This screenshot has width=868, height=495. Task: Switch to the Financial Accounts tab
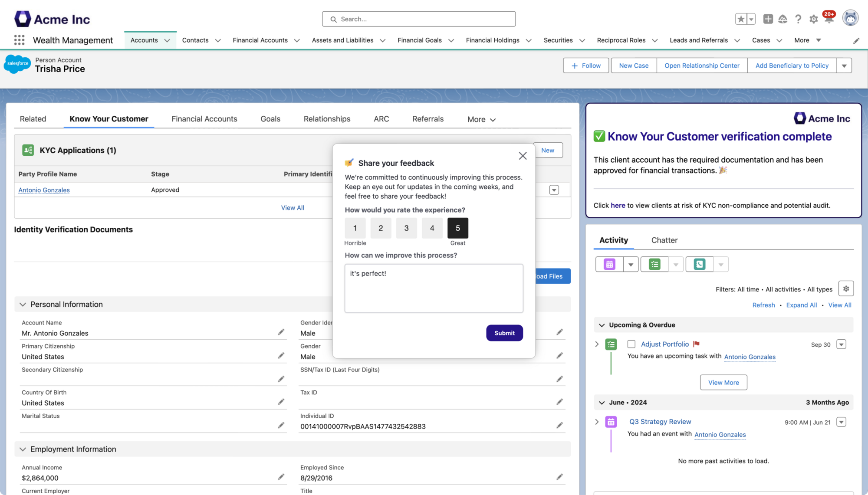(204, 119)
